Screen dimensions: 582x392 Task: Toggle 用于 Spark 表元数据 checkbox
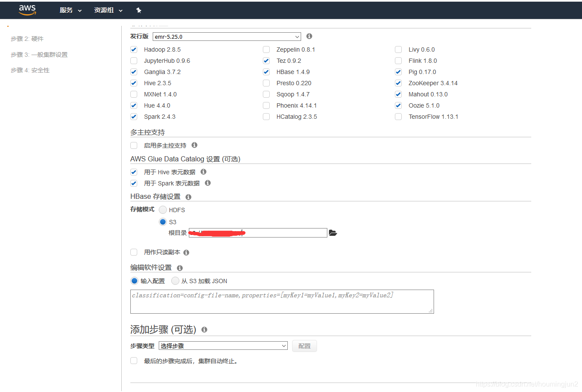(x=134, y=183)
